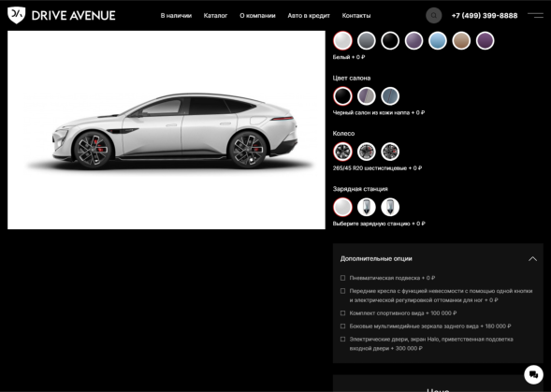Check Боковые мультимедийные зеркала option
551x392 pixels.
coord(343,326)
